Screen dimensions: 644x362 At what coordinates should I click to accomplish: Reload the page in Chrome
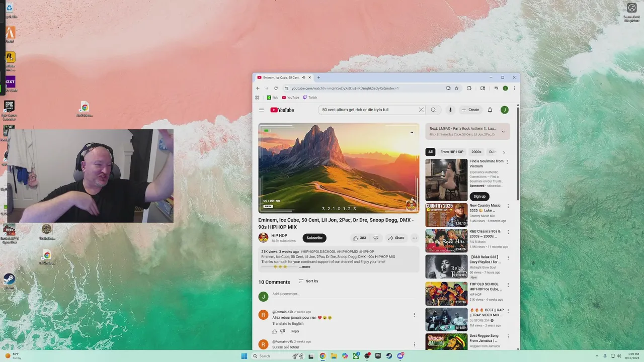point(276,88)
